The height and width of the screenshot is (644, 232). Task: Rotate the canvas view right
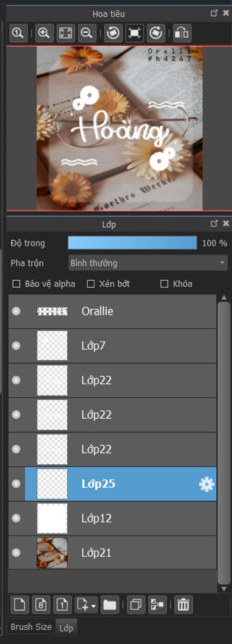[x=156, y=33]
